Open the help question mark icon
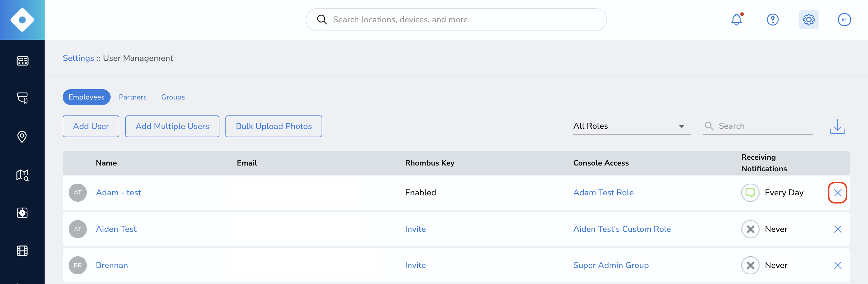This screenshot has height=284, width=868. 773,20
